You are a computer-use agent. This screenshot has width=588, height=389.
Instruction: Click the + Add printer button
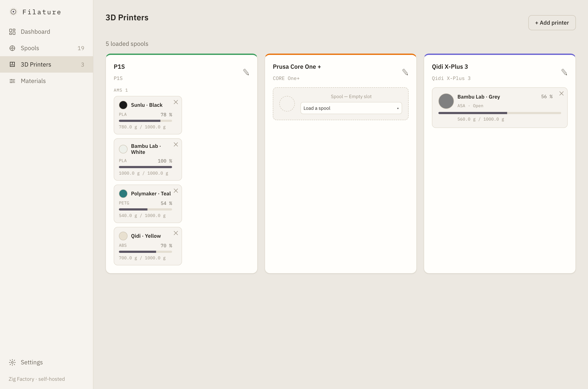(x=552, y=23)
